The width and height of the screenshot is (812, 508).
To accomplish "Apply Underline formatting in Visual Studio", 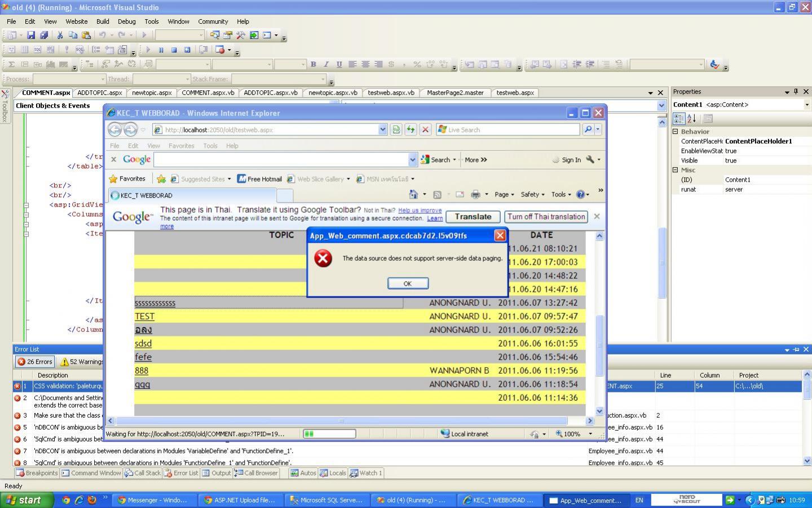I will click(339, 64).
